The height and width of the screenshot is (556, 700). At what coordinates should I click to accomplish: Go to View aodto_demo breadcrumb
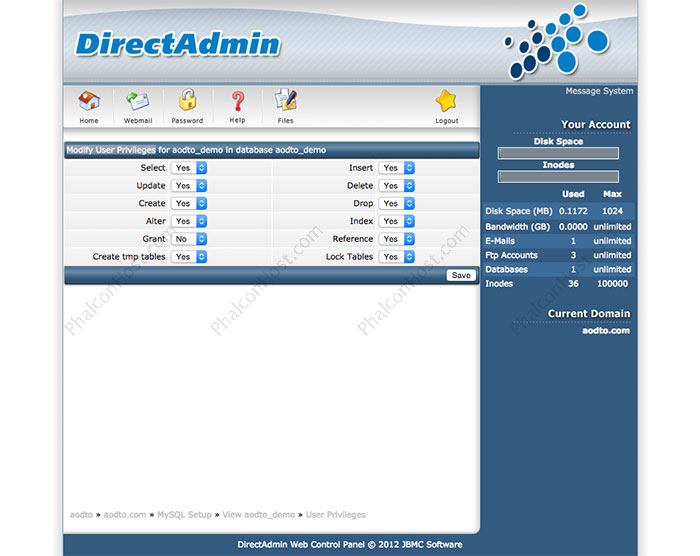(x=258, y=515)
